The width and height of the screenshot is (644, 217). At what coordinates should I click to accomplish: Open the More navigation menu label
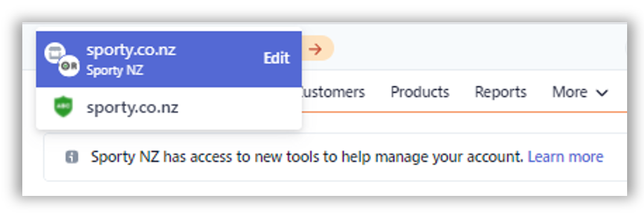570,92
